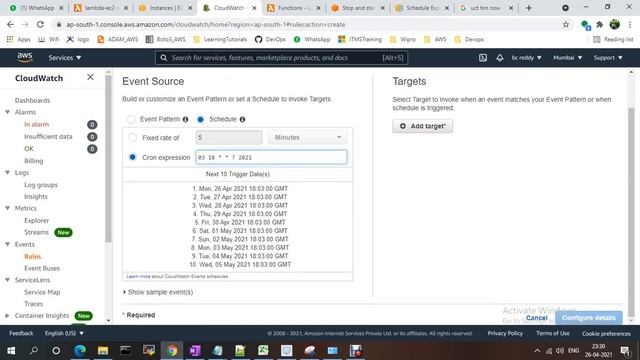This screenshot has height=360, width=640.
Task: Open the Windows Start menu
Action: point(11,351)
